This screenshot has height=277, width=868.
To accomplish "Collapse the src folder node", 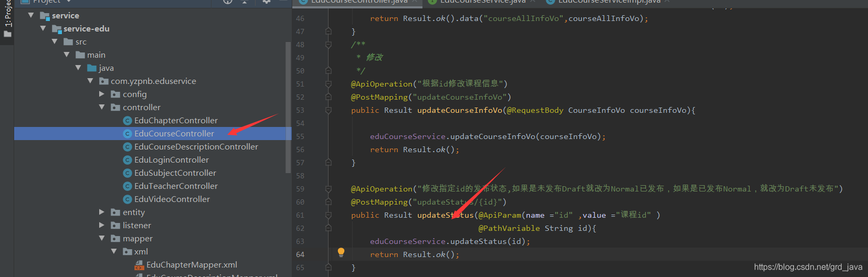I will coord(55,42).
